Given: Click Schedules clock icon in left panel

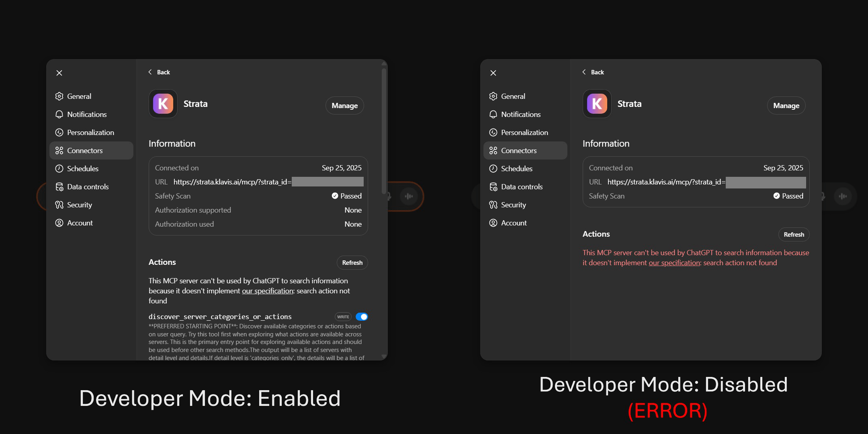Looking at the screenshot, I should [x=59, y=169].
